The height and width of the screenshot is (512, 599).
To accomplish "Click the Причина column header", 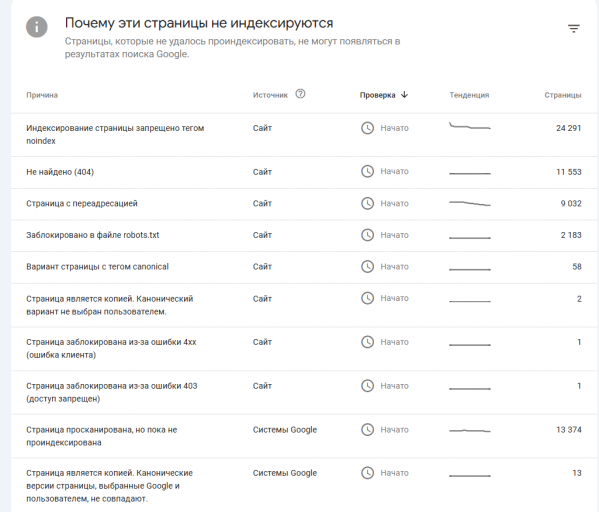I will (42, 95).
